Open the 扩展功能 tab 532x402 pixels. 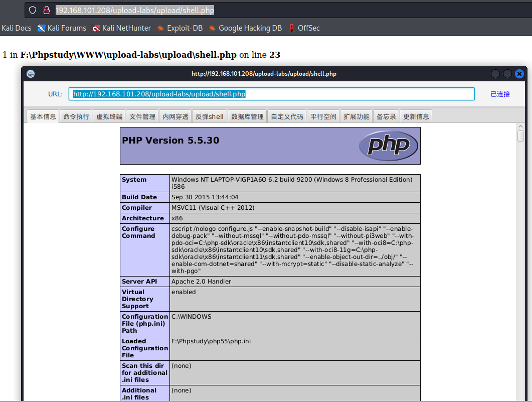click(x=356, y=116)
